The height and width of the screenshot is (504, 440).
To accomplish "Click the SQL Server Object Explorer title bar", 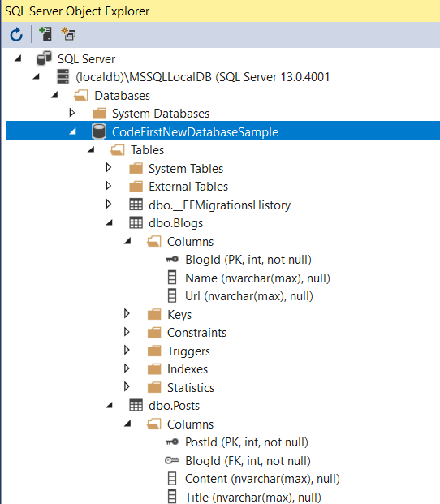I will coord(220,11).
